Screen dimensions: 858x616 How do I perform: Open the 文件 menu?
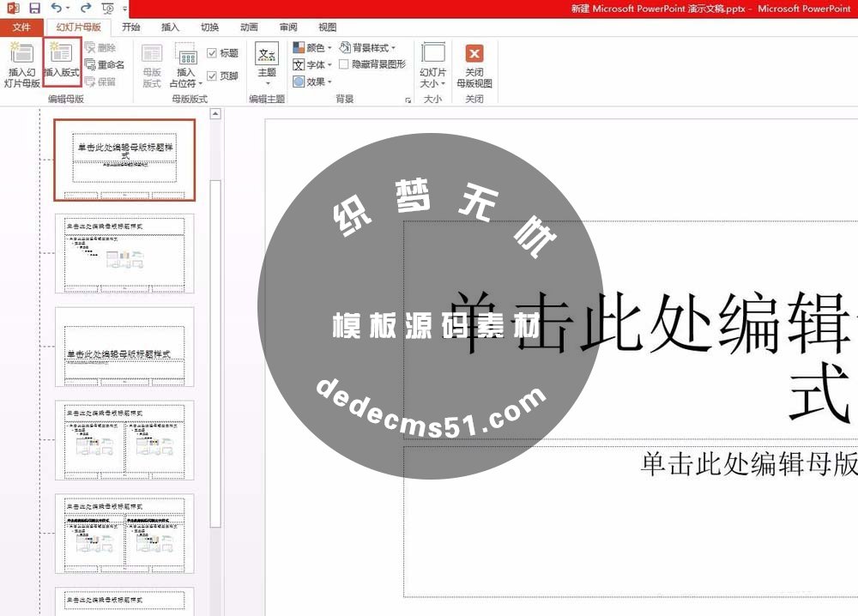(21, 27)
